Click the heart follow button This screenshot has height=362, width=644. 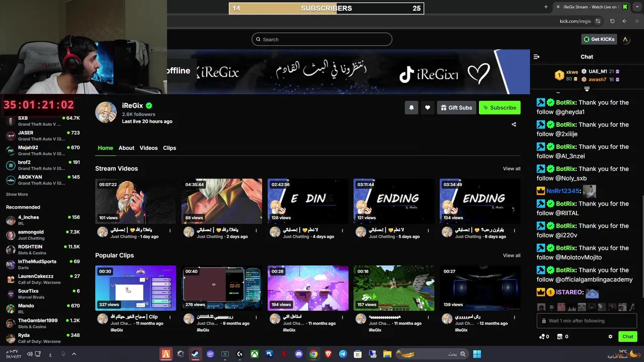[x=428, y=108]
